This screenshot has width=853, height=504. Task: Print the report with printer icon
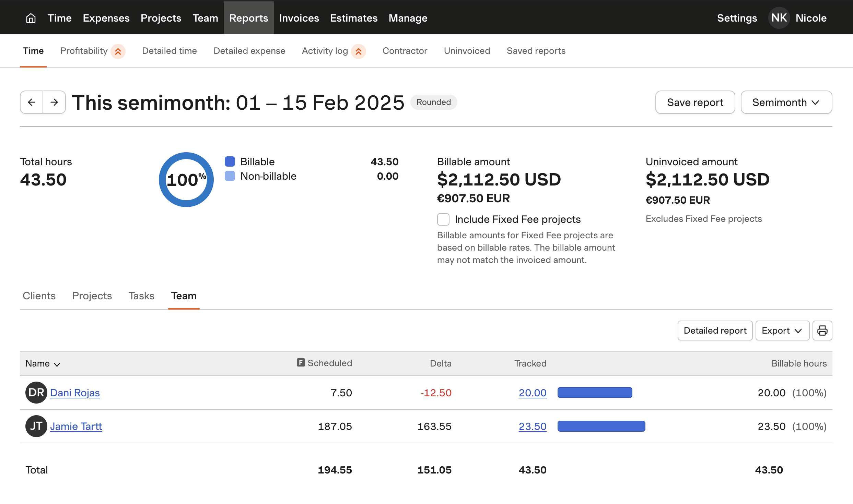click(822, 331)
